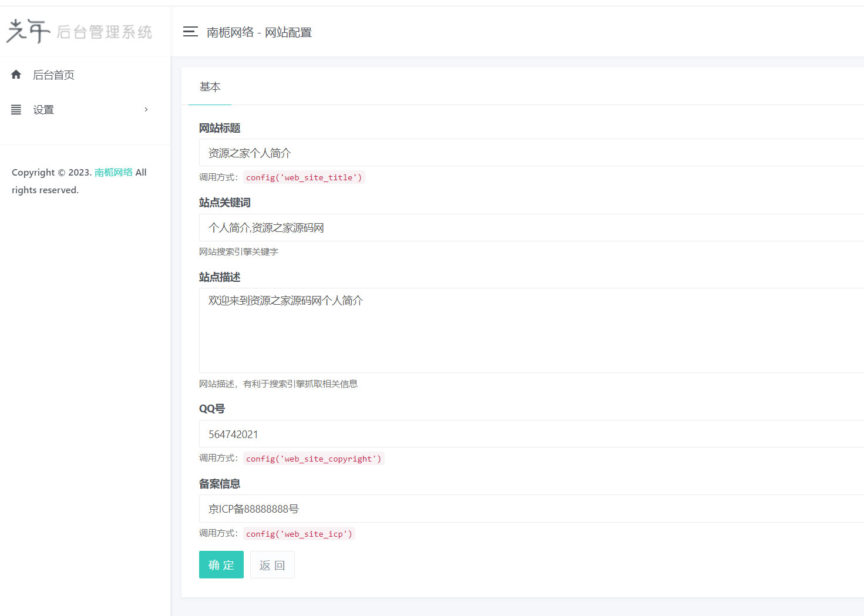Open the 南栀网络 copyright link

point(113,172)
